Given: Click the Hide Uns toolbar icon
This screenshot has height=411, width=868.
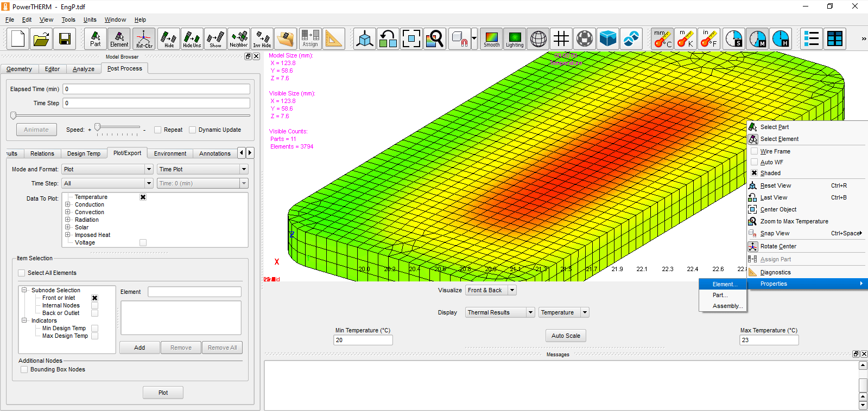Looking at the screenshot, I should point(192,39).
